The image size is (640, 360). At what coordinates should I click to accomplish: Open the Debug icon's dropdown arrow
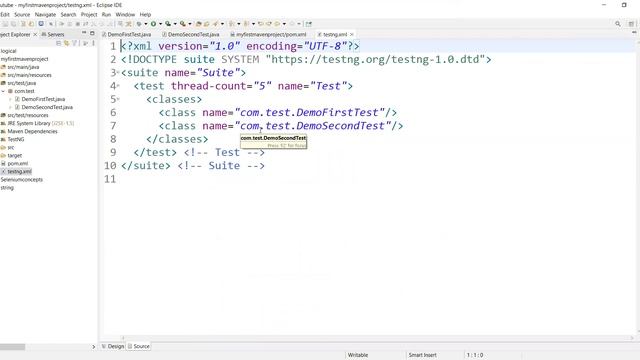click(x=145, y=24)
